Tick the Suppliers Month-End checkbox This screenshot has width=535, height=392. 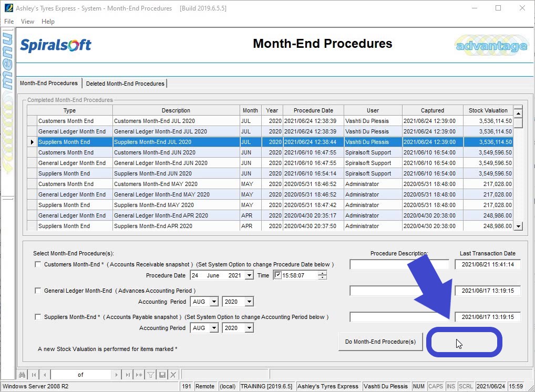(x=38, y=317)
